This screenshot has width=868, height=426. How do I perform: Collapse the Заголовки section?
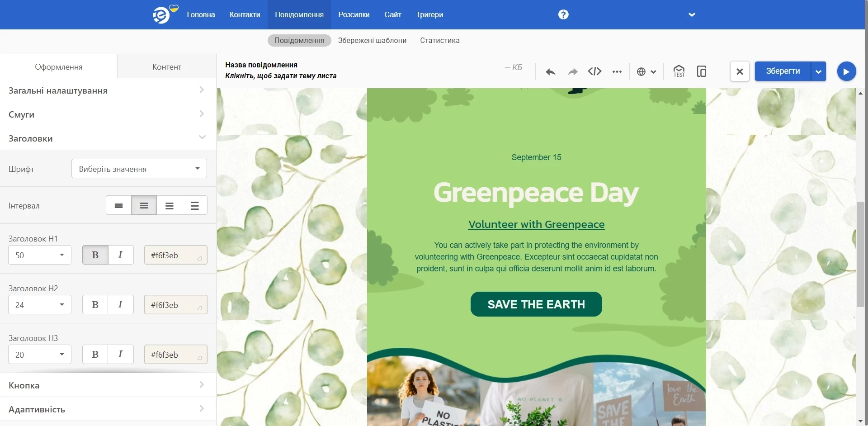click(x=108, y=138)
